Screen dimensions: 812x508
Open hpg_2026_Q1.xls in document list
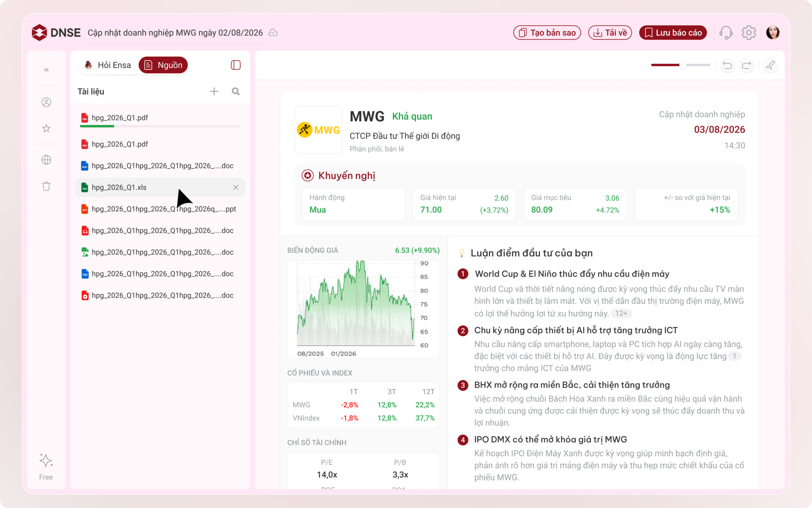(160, 187)
